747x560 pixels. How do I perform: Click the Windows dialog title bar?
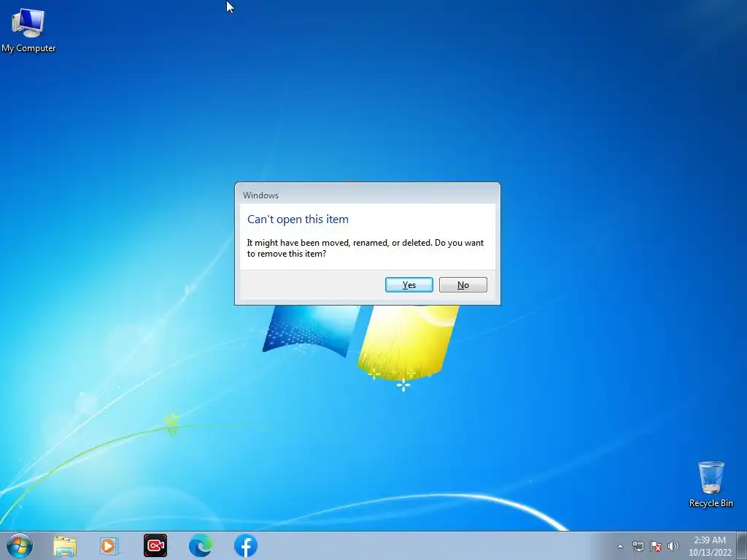(x=368, y=195)
